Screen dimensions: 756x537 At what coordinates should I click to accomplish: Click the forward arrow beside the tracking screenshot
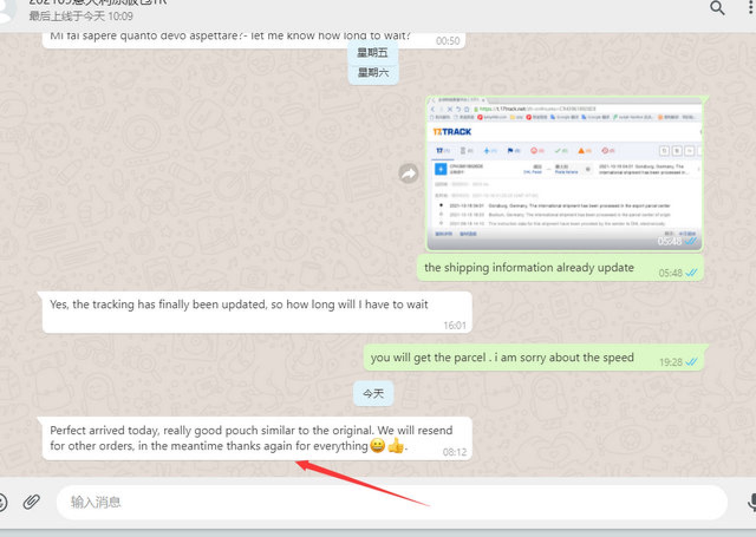[408, 173]
